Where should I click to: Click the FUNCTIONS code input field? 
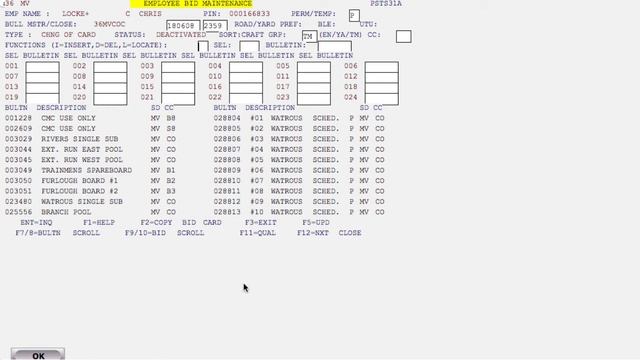(203, 46)
